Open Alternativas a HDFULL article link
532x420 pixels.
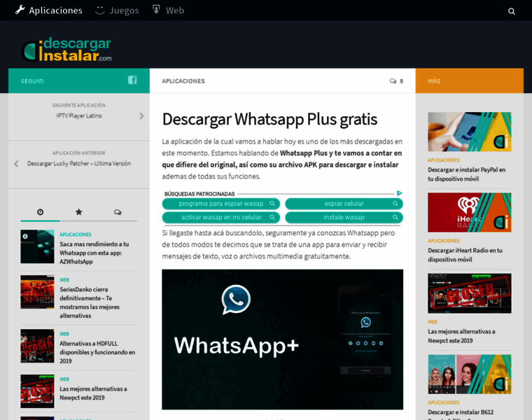coord(97,352)
